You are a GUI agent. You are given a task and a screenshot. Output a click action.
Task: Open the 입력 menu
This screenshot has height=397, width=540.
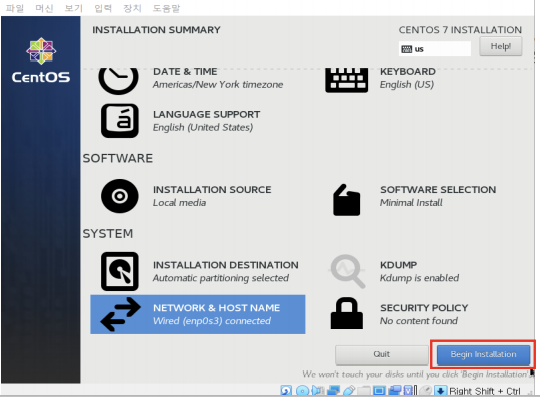[103, 8]
